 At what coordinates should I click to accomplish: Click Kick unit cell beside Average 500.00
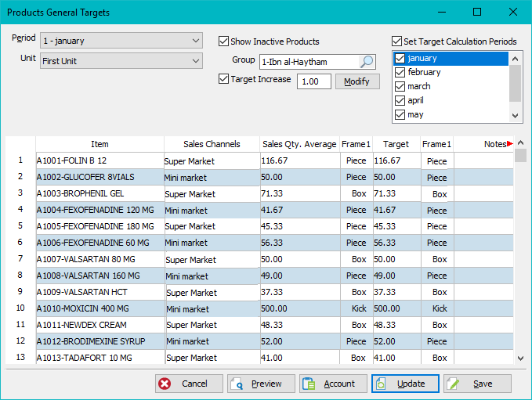pos(356,308)
